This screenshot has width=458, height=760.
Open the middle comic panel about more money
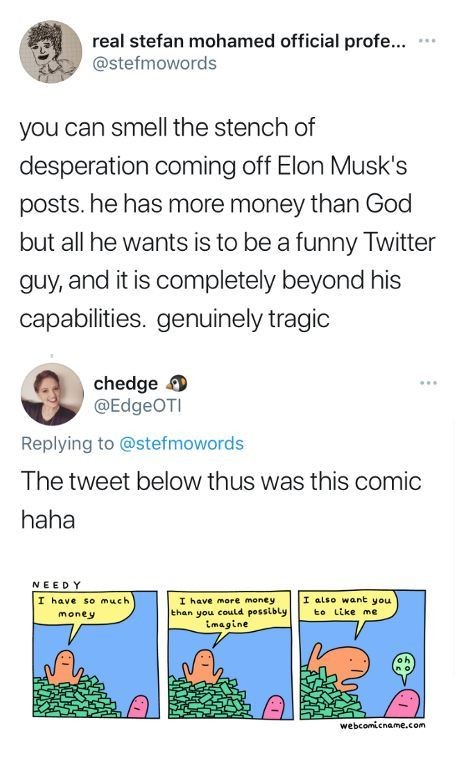230,654
